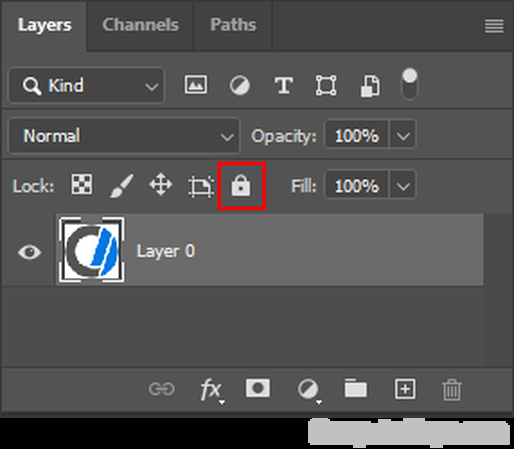Lock image pixels with brush icon
This screenshot has width=514, height=449.
click(x=122, y=185)
